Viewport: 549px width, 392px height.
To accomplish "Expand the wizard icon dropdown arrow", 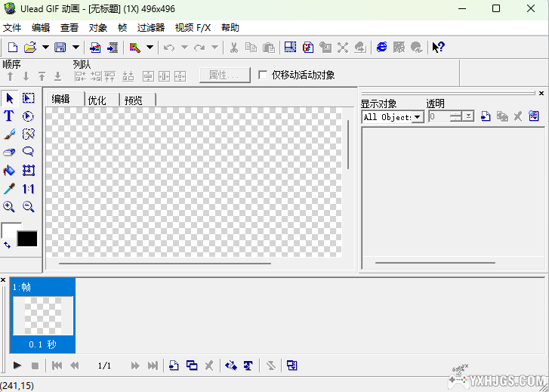I will [150, 48].
